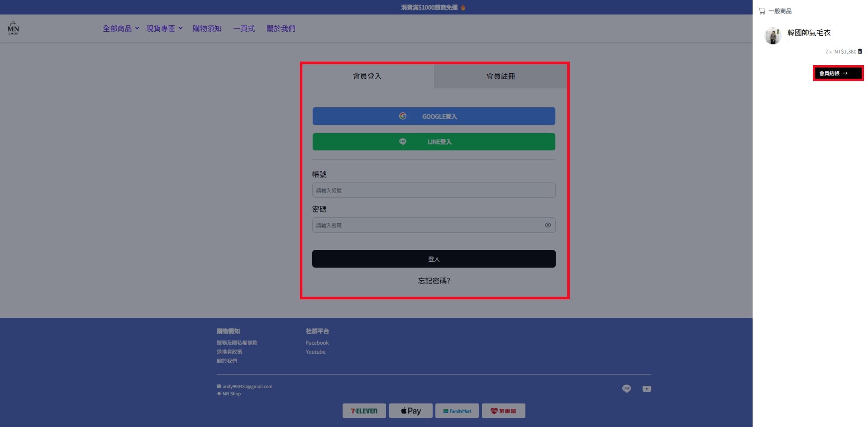Screen dimensions: 868x427
Task: Open the 服務及隱私權條款 footer link
Action: point(237,343)
